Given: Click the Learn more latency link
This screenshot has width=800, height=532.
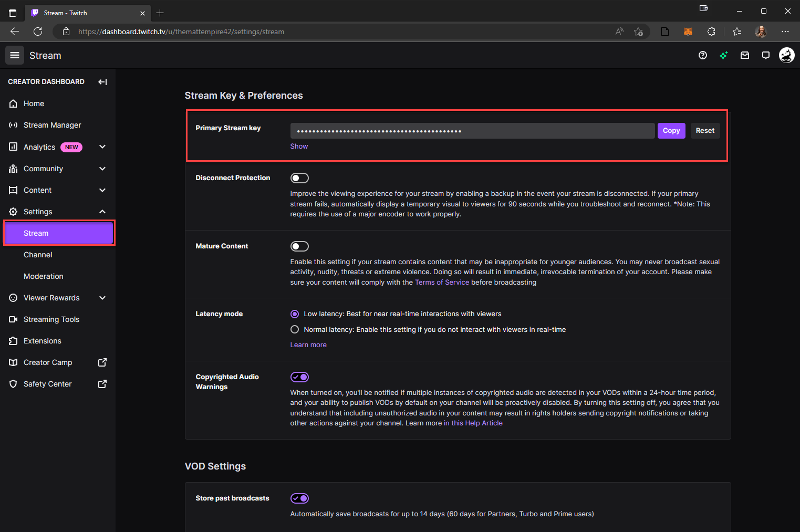Looking at the screenshot, I should pos(308,345).
